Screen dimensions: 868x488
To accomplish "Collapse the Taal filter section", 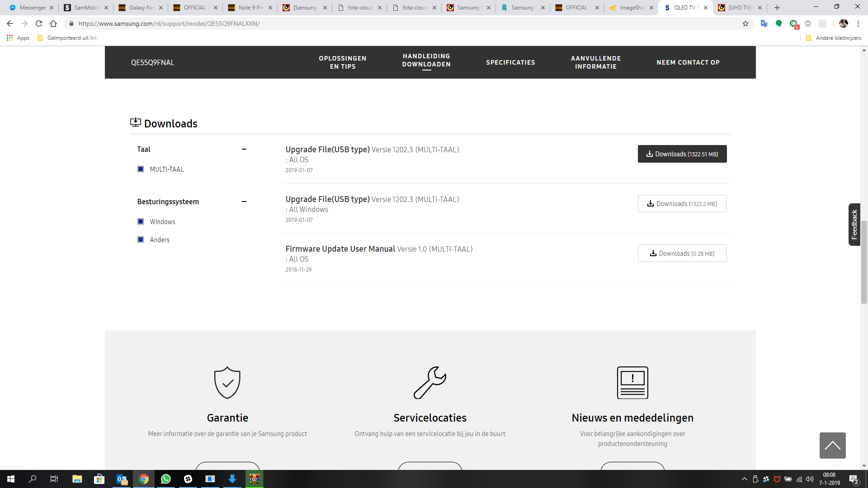I will [244, 149].
